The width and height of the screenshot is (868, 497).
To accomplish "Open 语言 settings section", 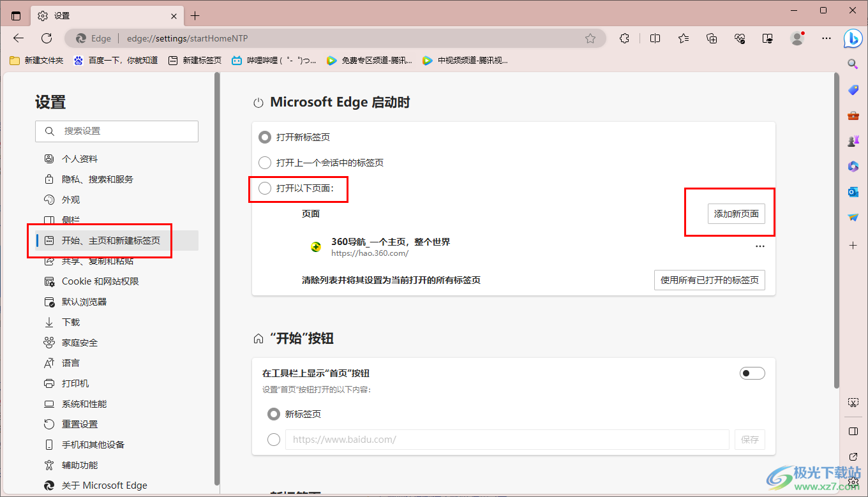I will pos(117,363).
